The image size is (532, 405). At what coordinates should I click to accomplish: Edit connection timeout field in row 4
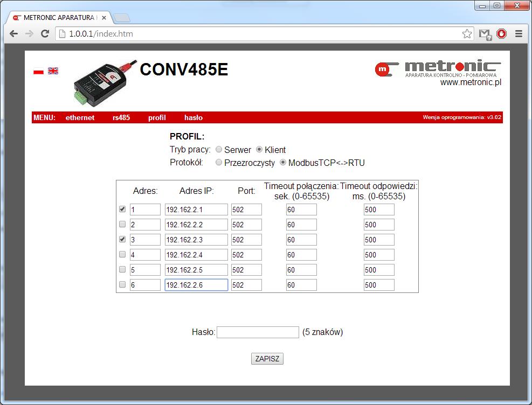click(301, 255)
